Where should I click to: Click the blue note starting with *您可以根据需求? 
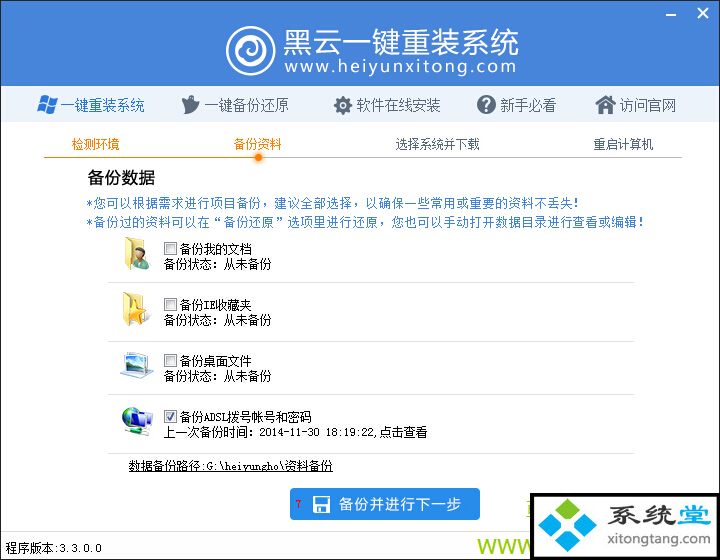(x=332, y=203)
